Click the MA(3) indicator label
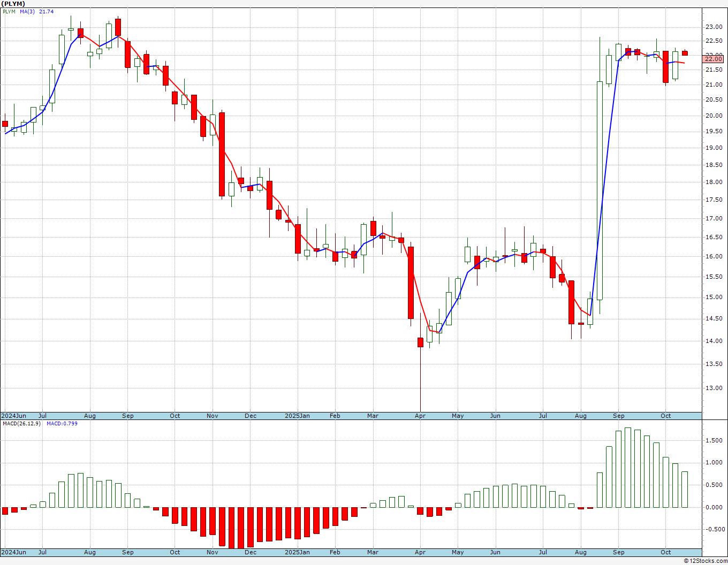The width and height of the screenshot is (728, 565). [x=27, y=12]
